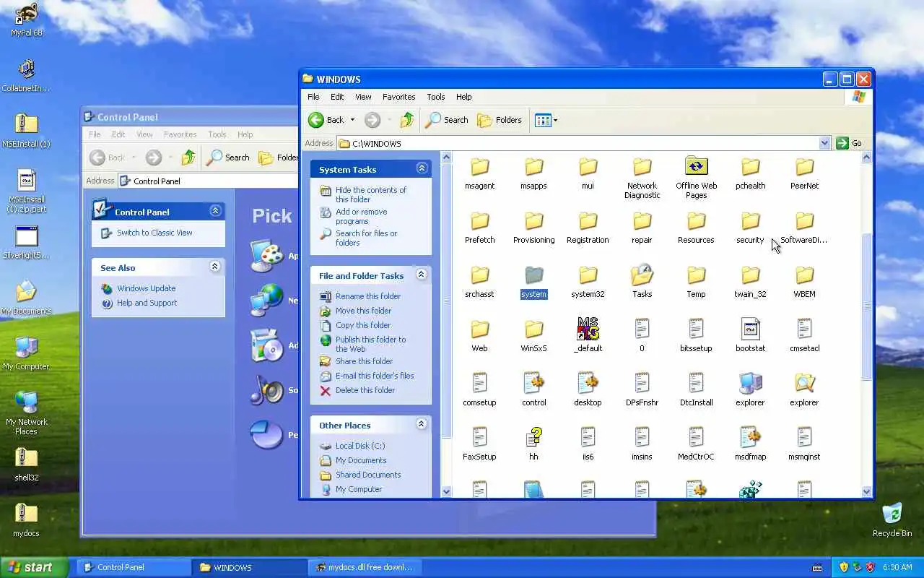The image size is (924, 578).
Task: Open View menu in WINDOWS window
Action: tap(363, 97)
